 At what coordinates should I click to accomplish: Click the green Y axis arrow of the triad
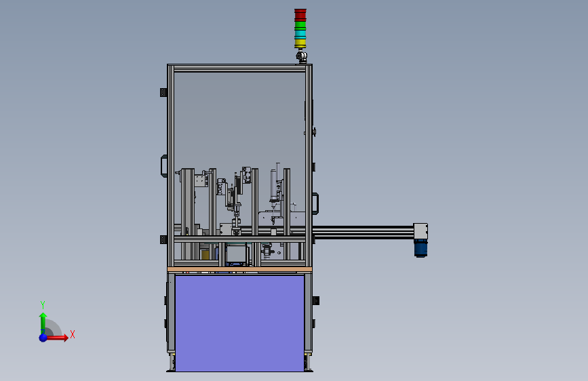(43, 323)
